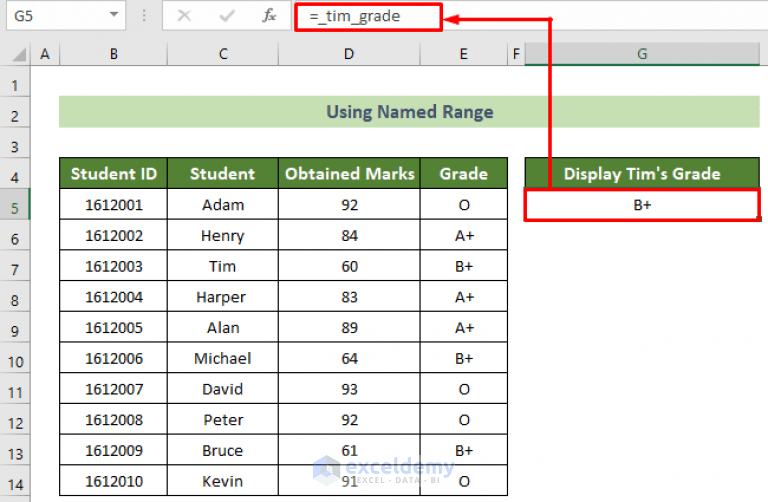Select Tim's grade cell in row 7

pyautogui.click(x=464, y=266)
